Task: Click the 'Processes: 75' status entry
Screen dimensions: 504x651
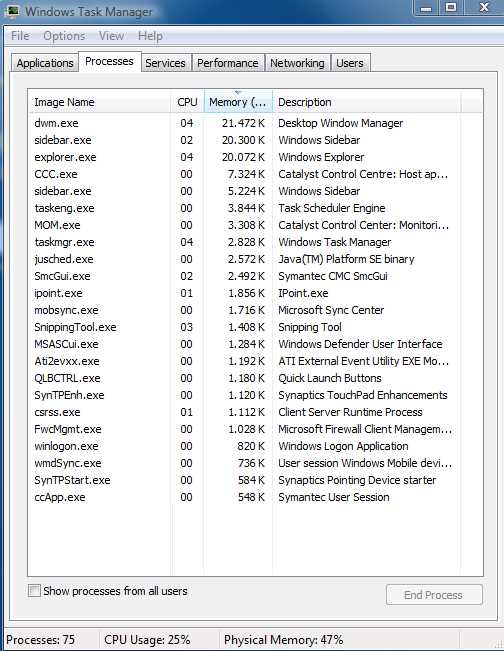Action: (x=40, y=640)
